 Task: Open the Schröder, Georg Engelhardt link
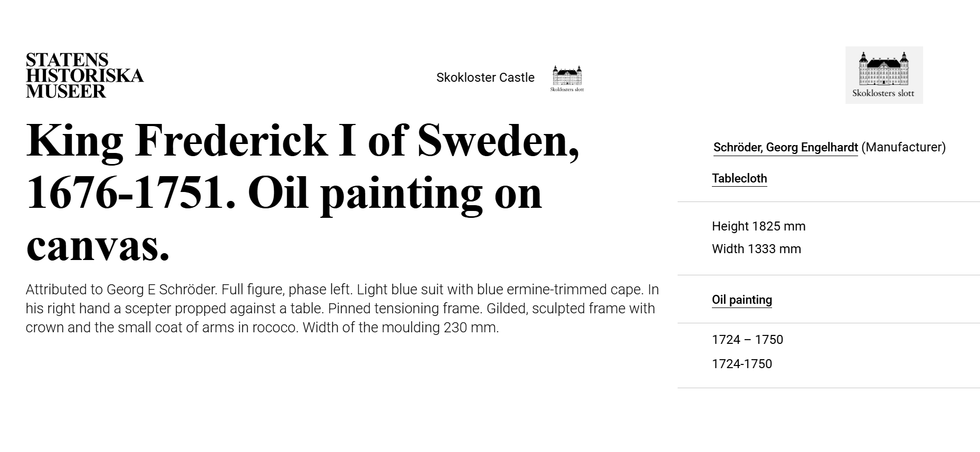click(785, 148)
